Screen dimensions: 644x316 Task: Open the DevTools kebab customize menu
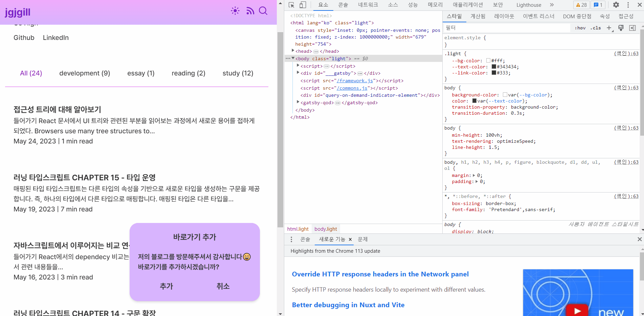pos(628,5)
